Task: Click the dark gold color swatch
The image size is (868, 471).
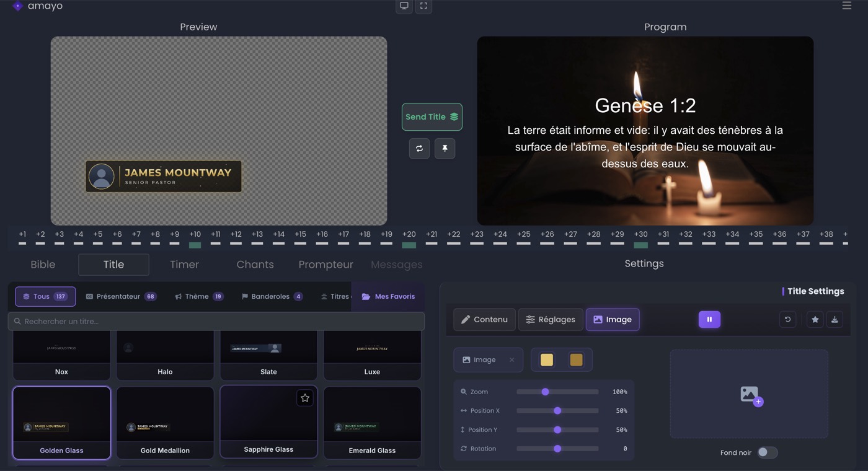Action: pos(577,360)
